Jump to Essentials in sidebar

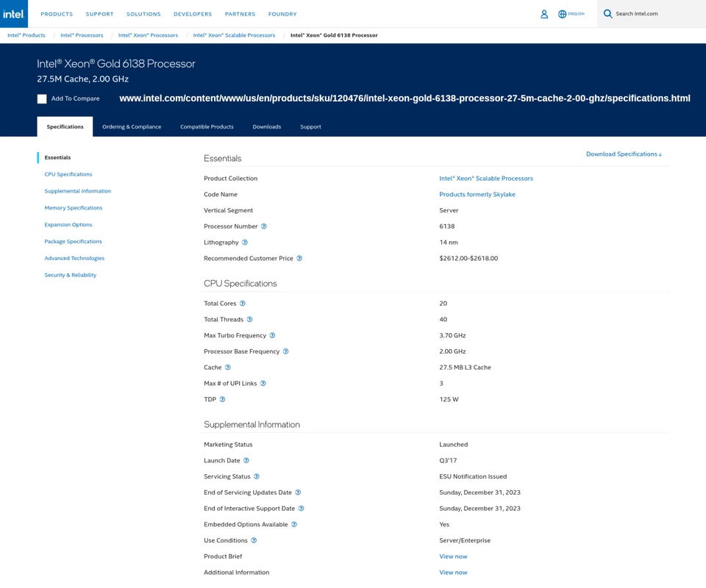pyautogui.click(x=57, y=157)
